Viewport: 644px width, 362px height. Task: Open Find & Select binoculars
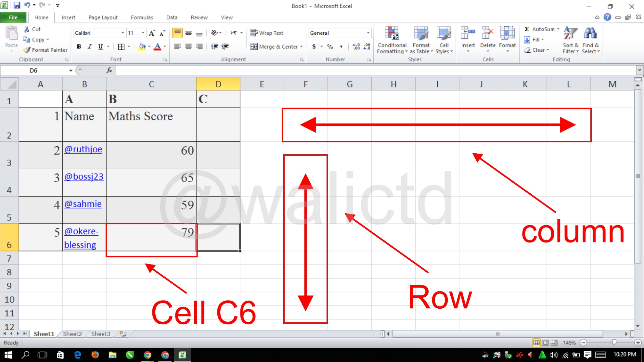click(591, 40)
